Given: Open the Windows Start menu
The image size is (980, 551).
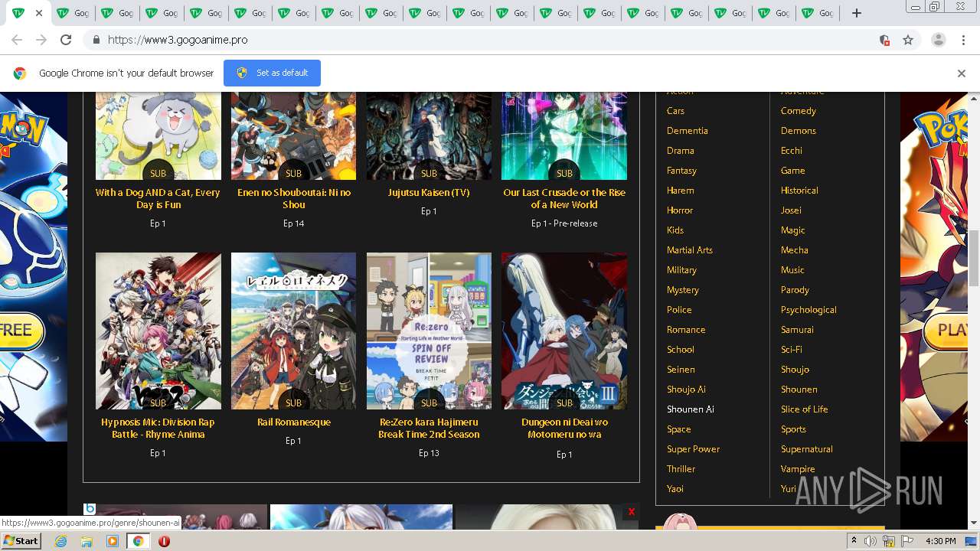Looking at the screenshot, I should pyautogui.click(x=21, y=541).
